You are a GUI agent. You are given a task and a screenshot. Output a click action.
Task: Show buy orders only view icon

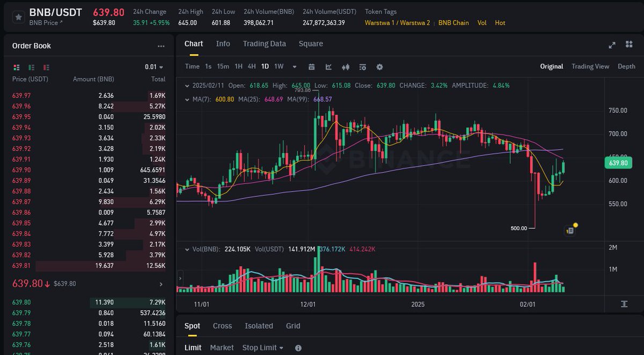coord(32,67)
